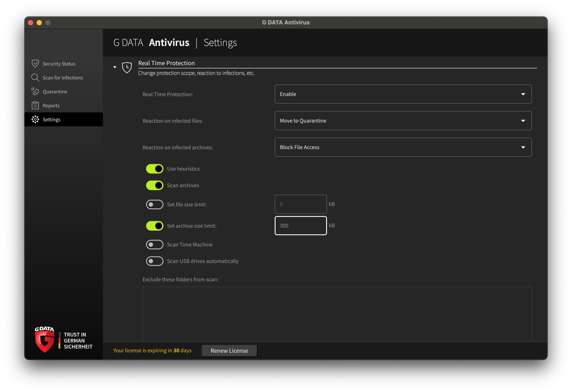Show the Reports section
The width and height of the screenshot is (572, 392).
(x=64, y=106)
